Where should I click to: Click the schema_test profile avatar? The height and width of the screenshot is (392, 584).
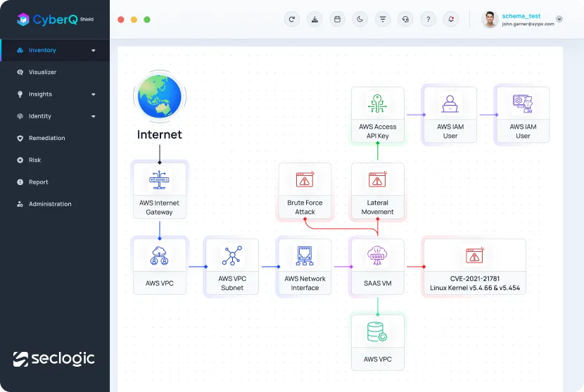490,19
